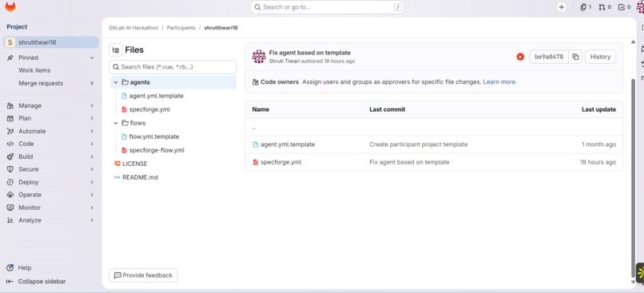Viewport: 644px width, 293px height.
Task: Collapse the agents folder chevron
Action: (116, 82)
